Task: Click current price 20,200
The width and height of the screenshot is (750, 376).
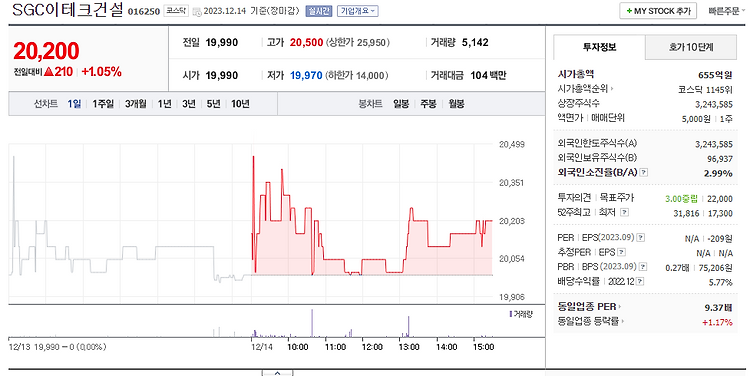Action: 46,51
